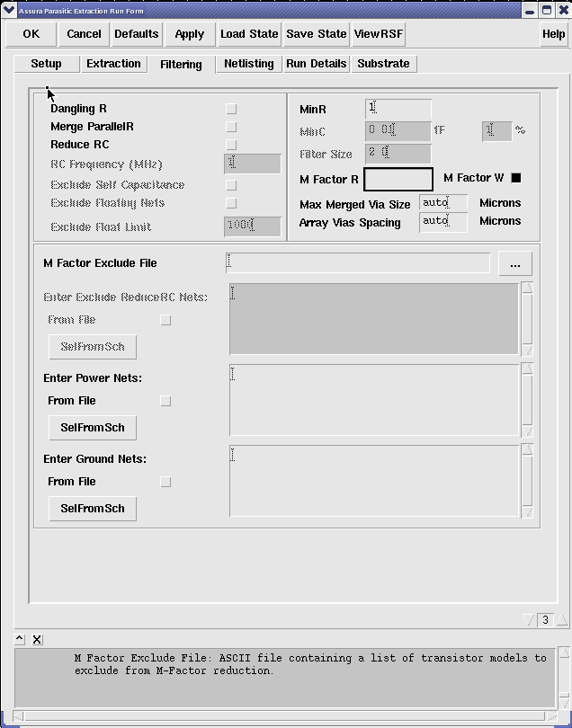
Task: Open the window menu icon in title bar
Action: 9,10
